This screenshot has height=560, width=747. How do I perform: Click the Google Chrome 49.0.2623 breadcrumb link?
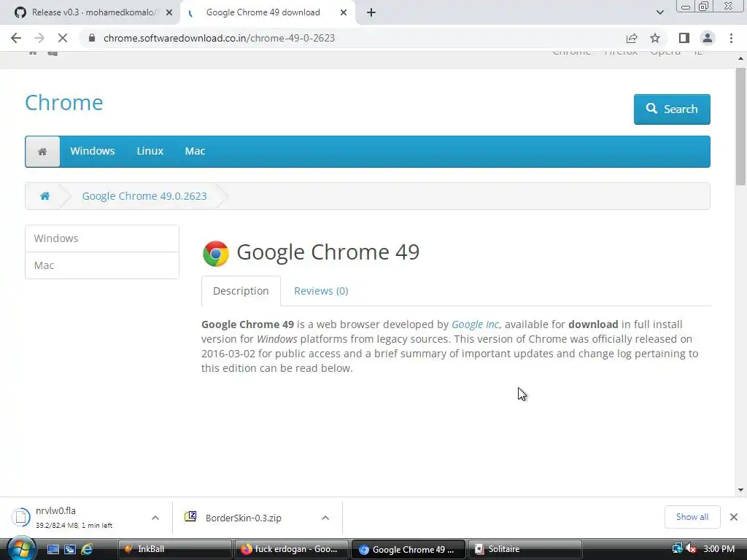point(144,196)
